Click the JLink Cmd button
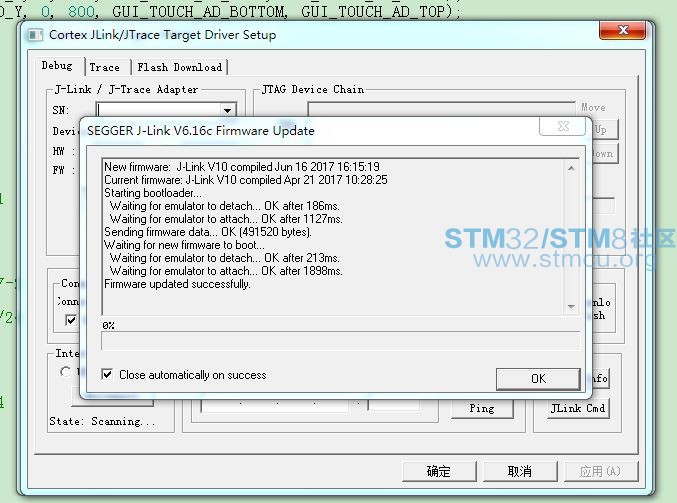This screenshot has height=503, width=677. pos(578,408)
